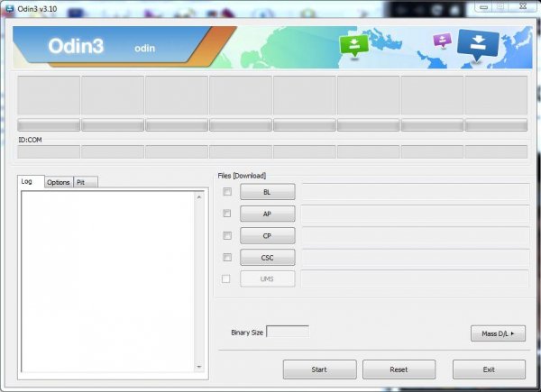Expand the Mass D/L menu
The image size is (541, 392).
498,333
